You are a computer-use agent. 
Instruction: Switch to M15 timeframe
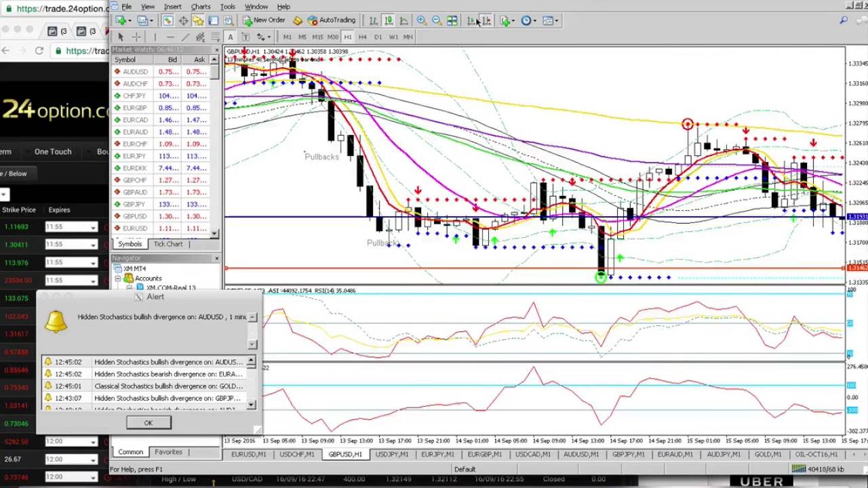point(317,37)
